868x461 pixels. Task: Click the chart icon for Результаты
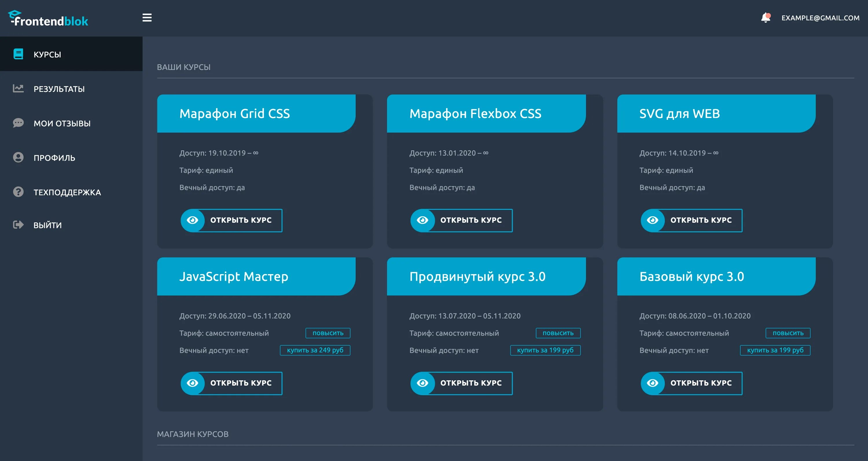click(x=18, y=88)
